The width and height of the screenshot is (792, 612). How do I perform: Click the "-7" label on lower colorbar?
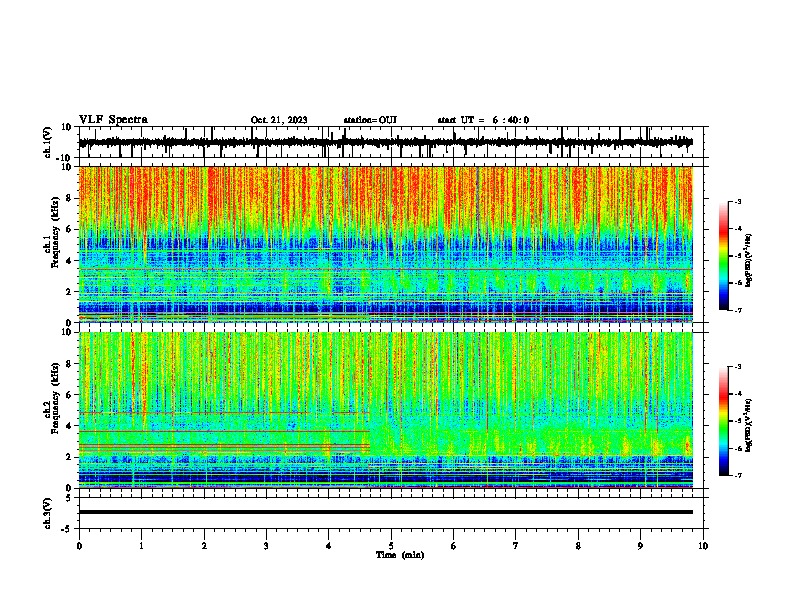pos(738,476)
